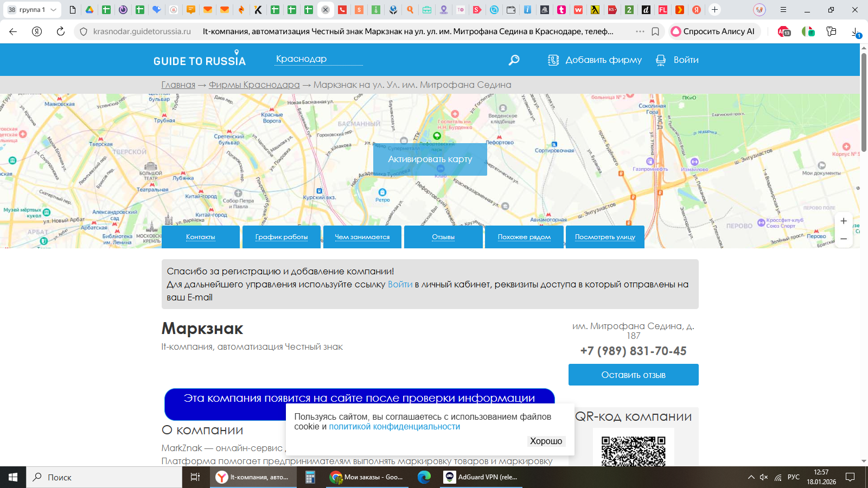This screenshot has height=488, width=868.
Task: Open a new browser tab with plus
Action: [715, 10]
